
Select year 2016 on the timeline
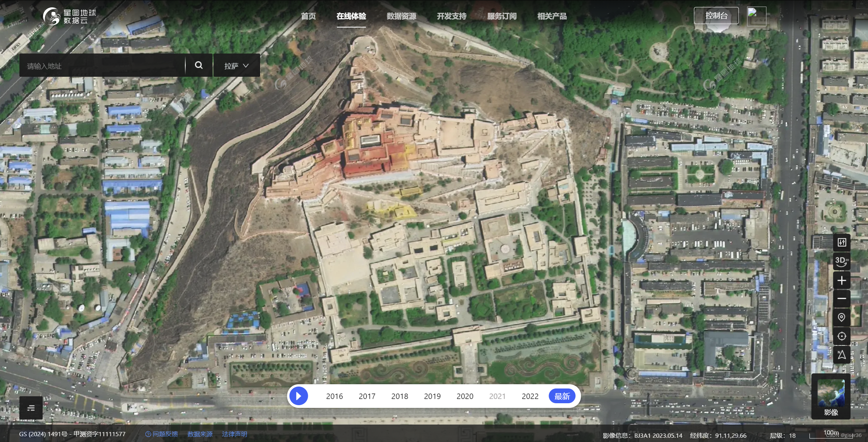click(334, 396)
